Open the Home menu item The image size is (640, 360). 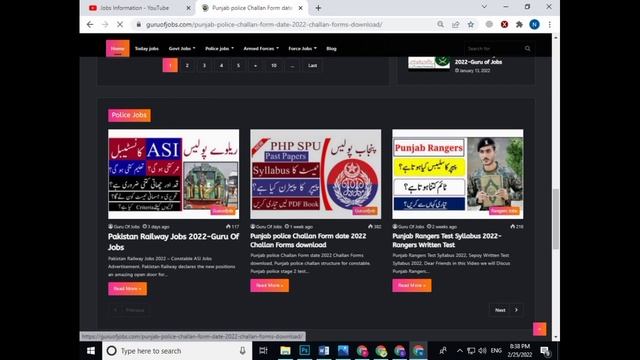118,49
